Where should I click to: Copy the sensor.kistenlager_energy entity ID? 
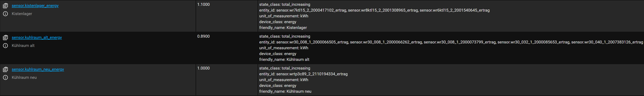pos(5,5)
